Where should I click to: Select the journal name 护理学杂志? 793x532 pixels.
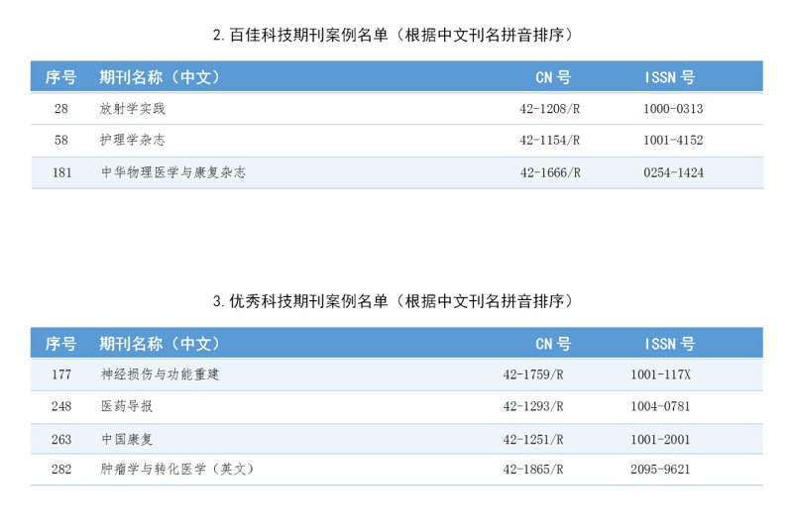point(133,141)
